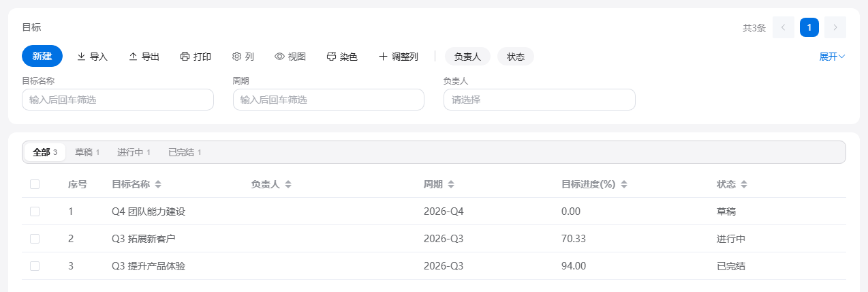868x292 pixels.
Task: Sort by 负责人 column sort icon
Action: tap(288, 184)
